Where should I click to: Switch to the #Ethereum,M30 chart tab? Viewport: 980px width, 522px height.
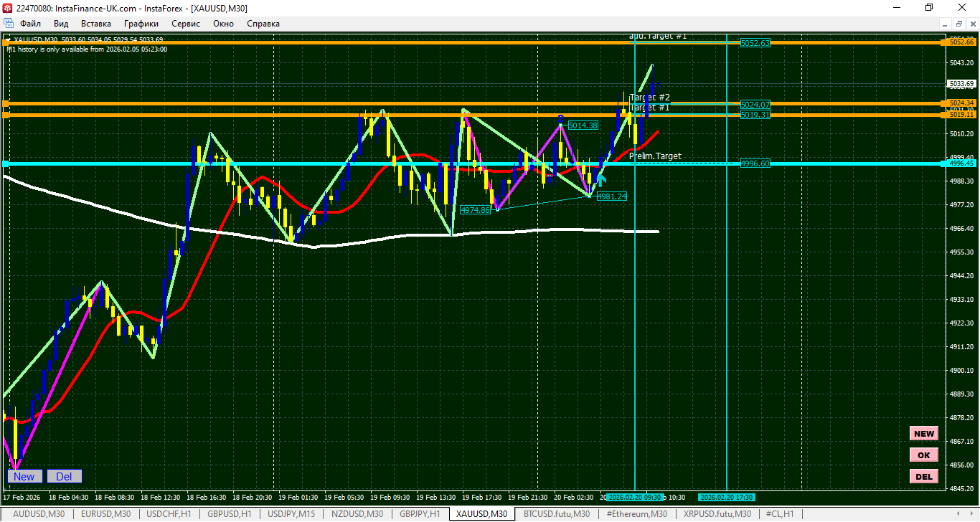coord(637,514)
